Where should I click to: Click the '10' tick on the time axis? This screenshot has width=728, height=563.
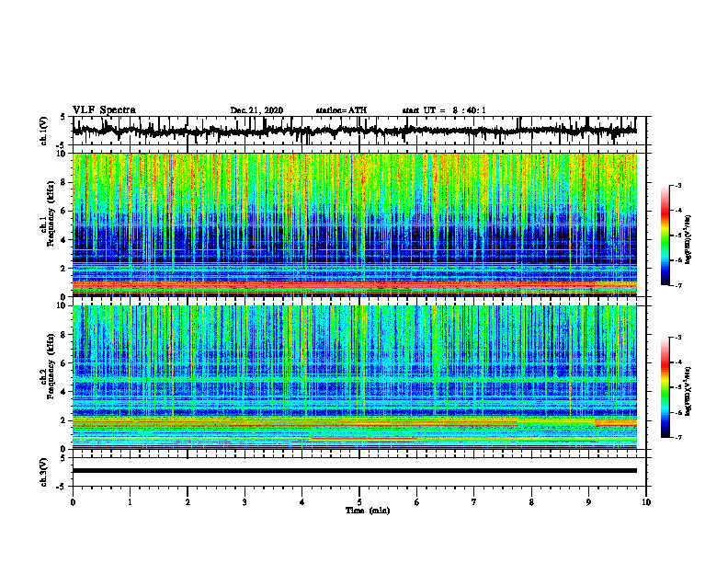tap(646, 502)
